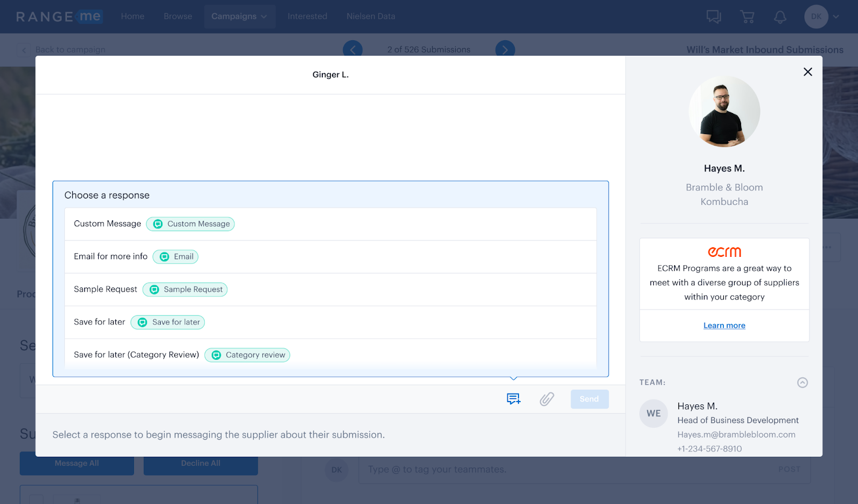Collapse the TEAM section chevron

coord(802,382)
